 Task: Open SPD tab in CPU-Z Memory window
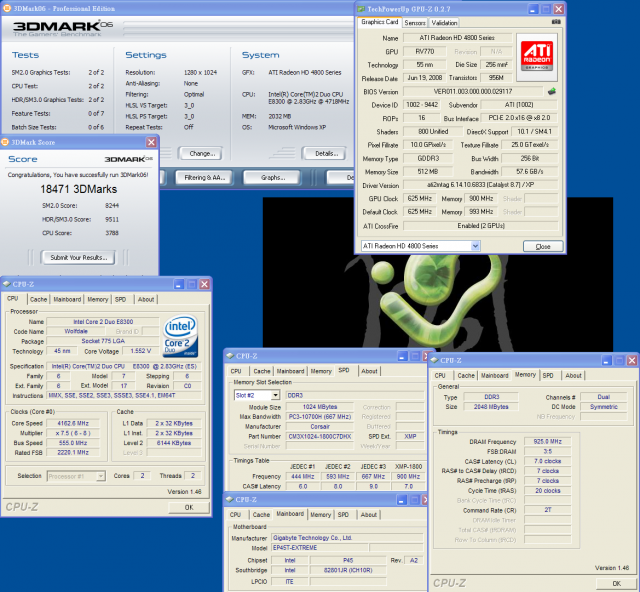coord(548,376)
